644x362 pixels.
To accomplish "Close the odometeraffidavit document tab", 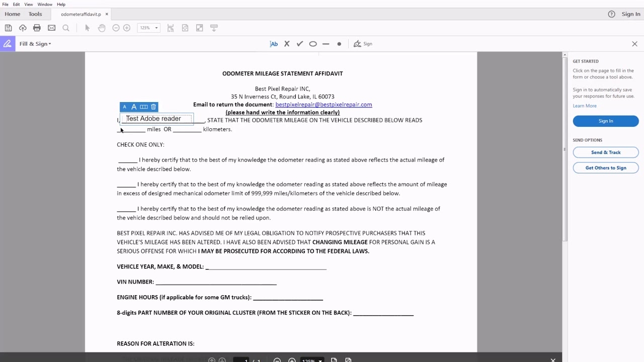I will click(x=107, y=14).
